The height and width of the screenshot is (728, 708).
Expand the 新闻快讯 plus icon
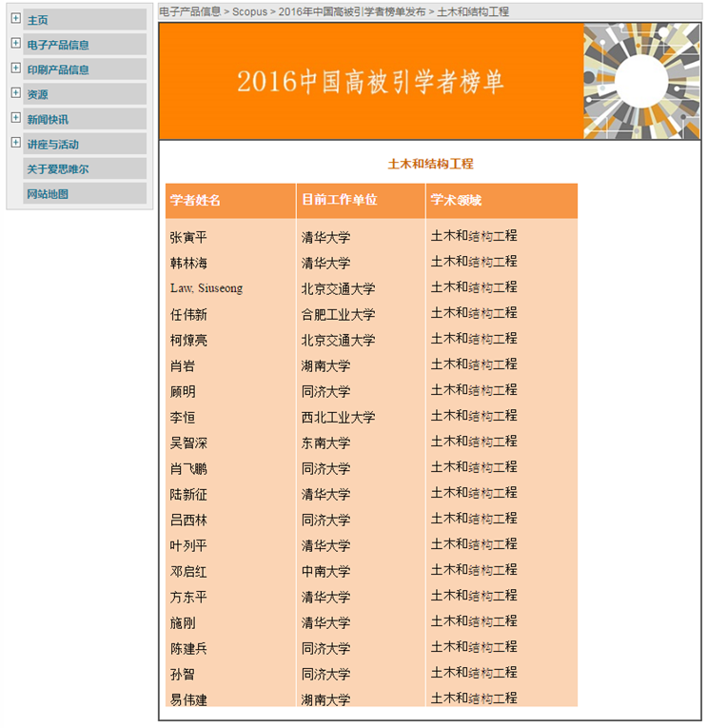coord(15,117)
